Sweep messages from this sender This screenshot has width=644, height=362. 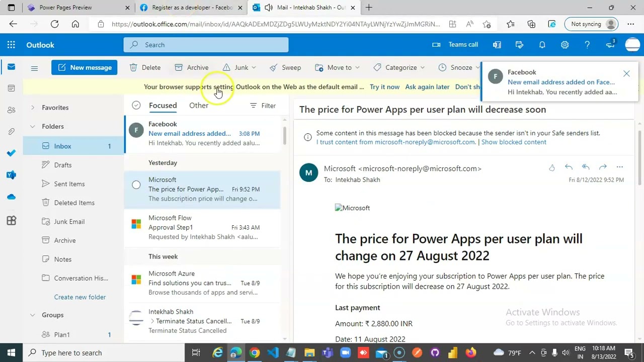(x=285, y=67)
